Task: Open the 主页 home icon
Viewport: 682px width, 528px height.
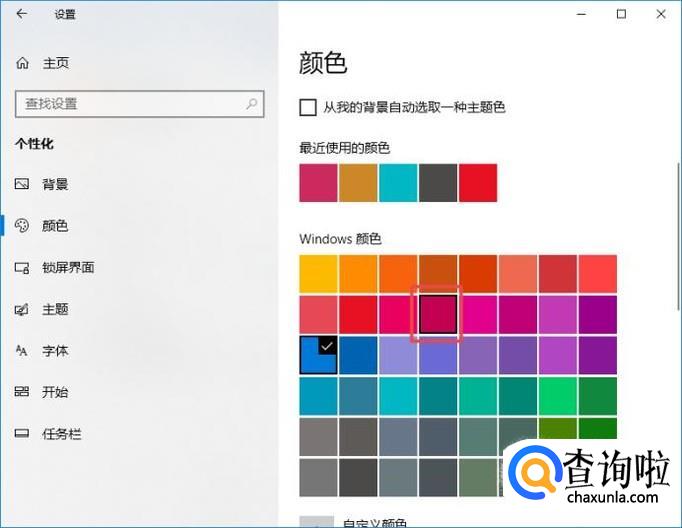Action: 23,63
